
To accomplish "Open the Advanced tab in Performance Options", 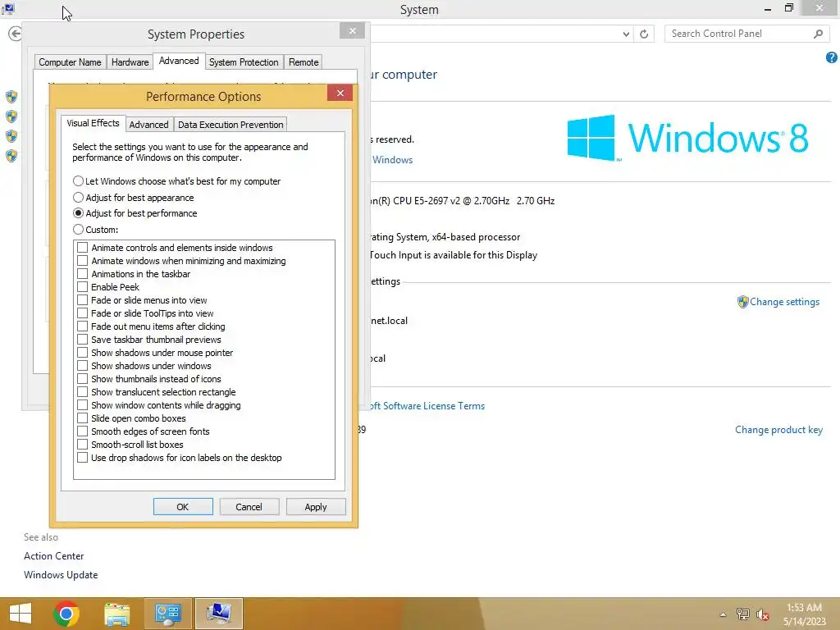I will point(149,125).
